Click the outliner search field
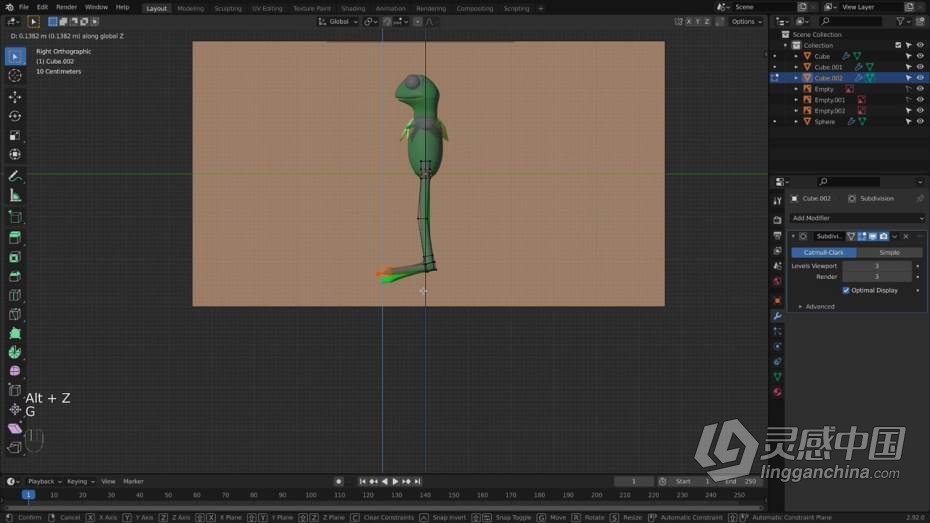The image size is (930, 523). [849, 21]
